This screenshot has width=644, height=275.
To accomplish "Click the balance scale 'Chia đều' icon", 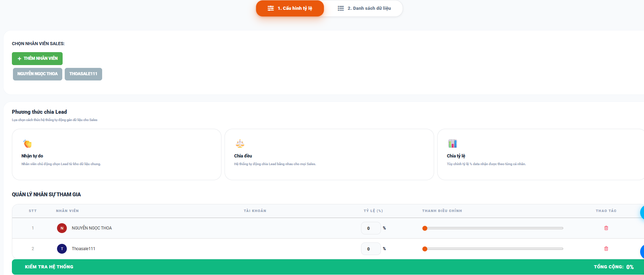I will tap(240, 144).
